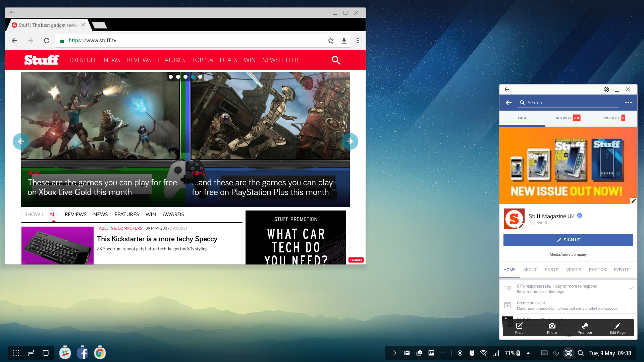The image size is (644, 362).
Task: Select the first carousel dot
Action: coord(171,77)
